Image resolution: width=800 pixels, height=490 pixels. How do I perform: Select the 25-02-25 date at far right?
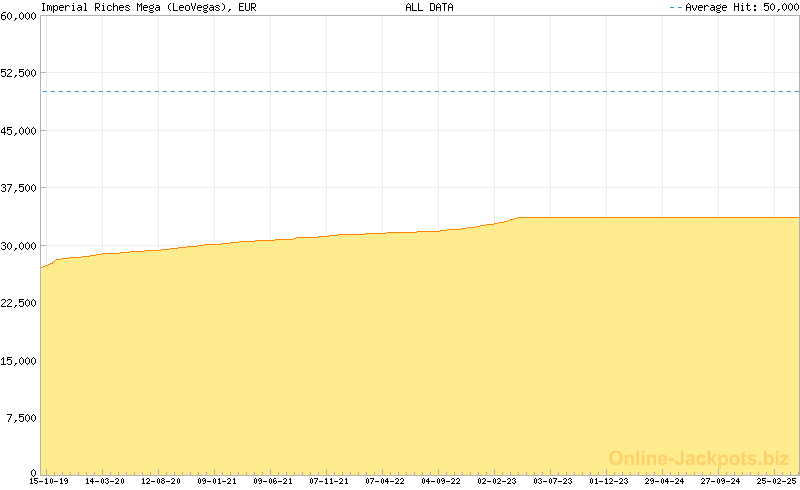click(776, 481)
